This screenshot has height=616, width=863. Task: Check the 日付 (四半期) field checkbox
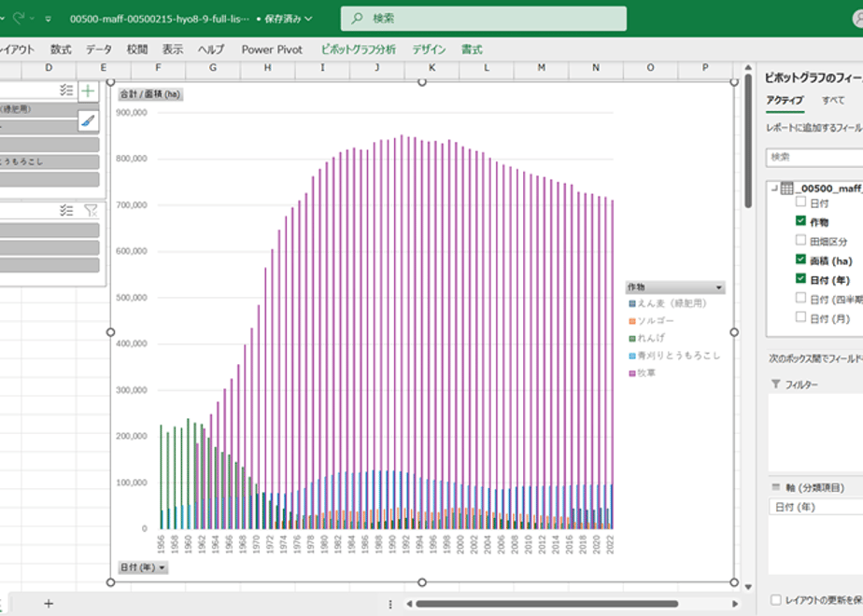(x=800, y=298)
